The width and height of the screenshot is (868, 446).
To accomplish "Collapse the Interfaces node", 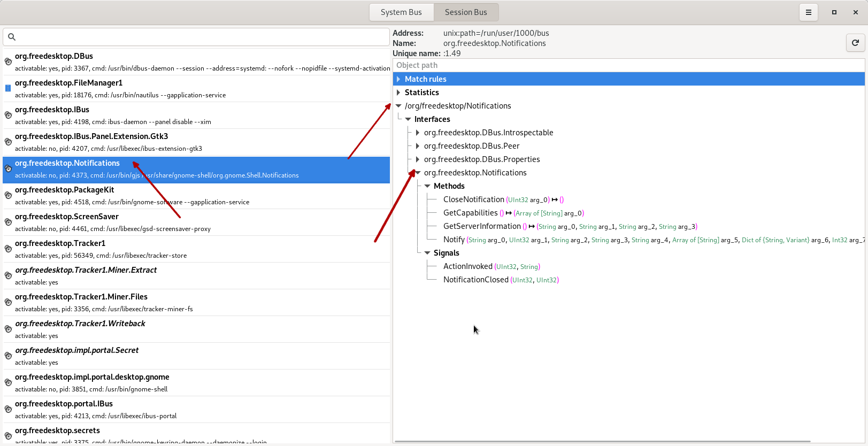I will click(408, 119).
